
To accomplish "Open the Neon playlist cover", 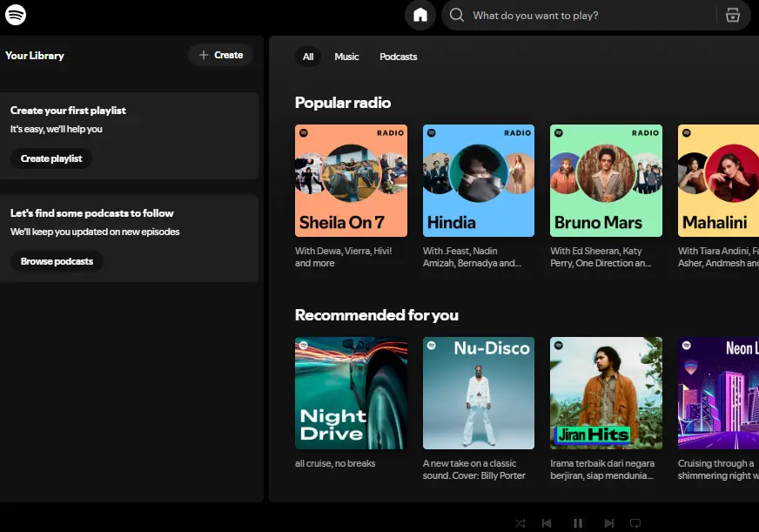I will click(718, 393).
